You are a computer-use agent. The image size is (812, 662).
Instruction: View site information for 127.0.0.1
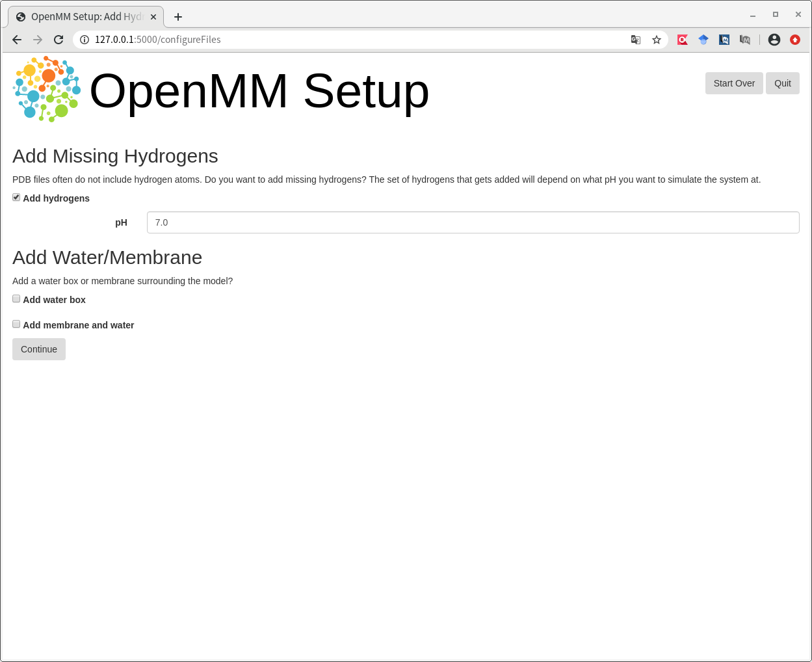(85, 40)
